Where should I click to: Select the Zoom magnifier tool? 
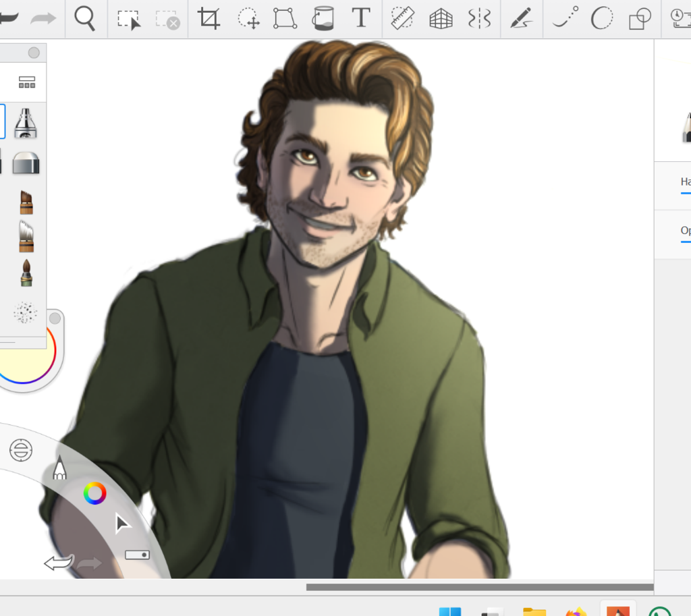pos(84,18)
